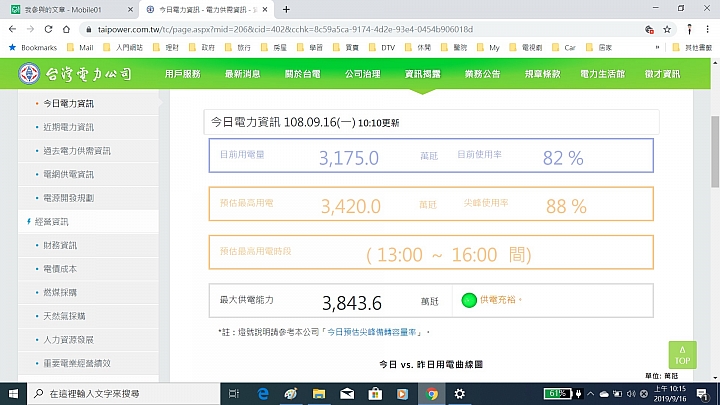This screenshot has width=720, height=405.
Task: Close the Mobile01 tab
Action: click(x=130, y=9)
